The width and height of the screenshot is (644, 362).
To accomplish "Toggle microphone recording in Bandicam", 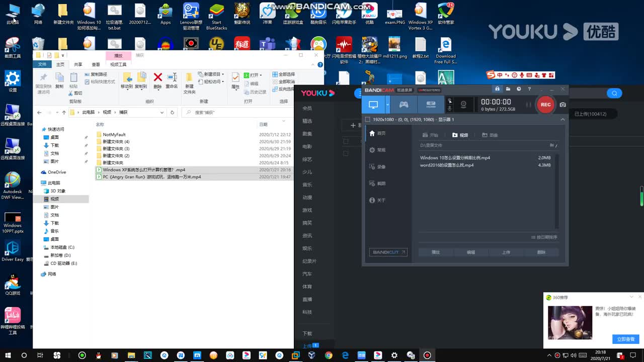I will [x=450, y=109].
